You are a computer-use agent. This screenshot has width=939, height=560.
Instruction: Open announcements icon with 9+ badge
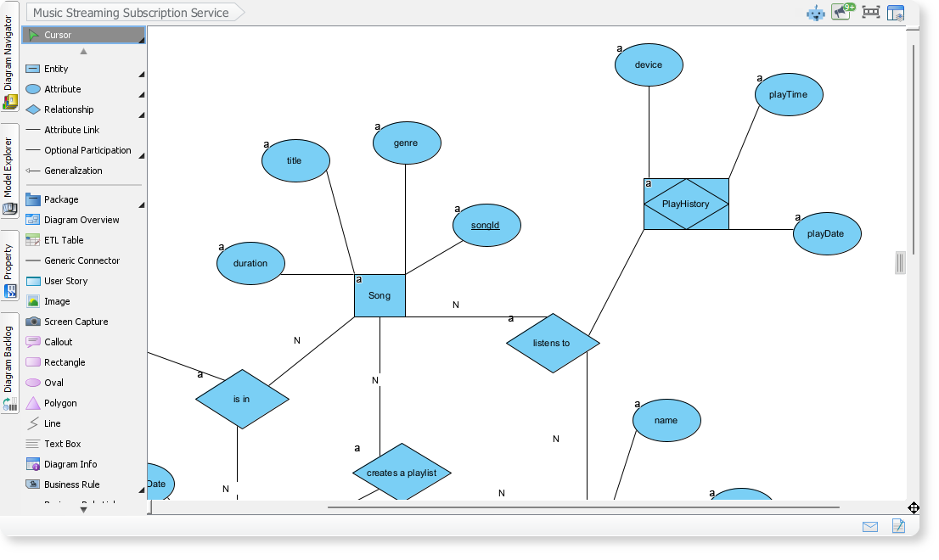coord(842,12)
